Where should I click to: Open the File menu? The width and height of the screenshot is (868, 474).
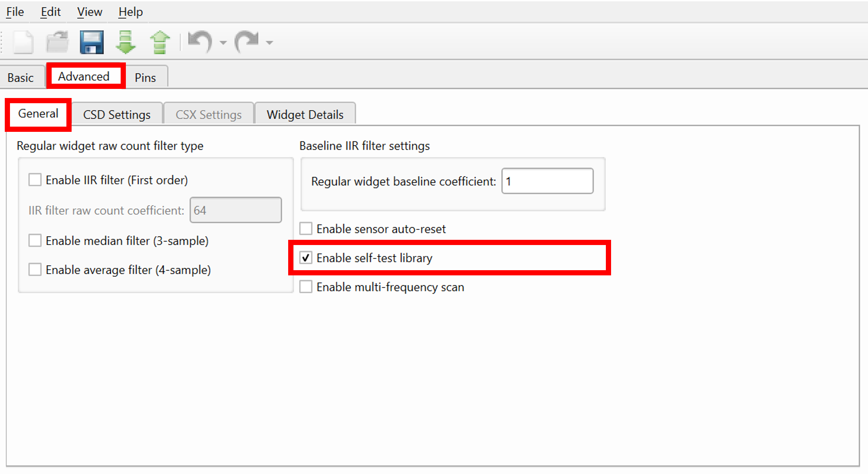point(15,12)
